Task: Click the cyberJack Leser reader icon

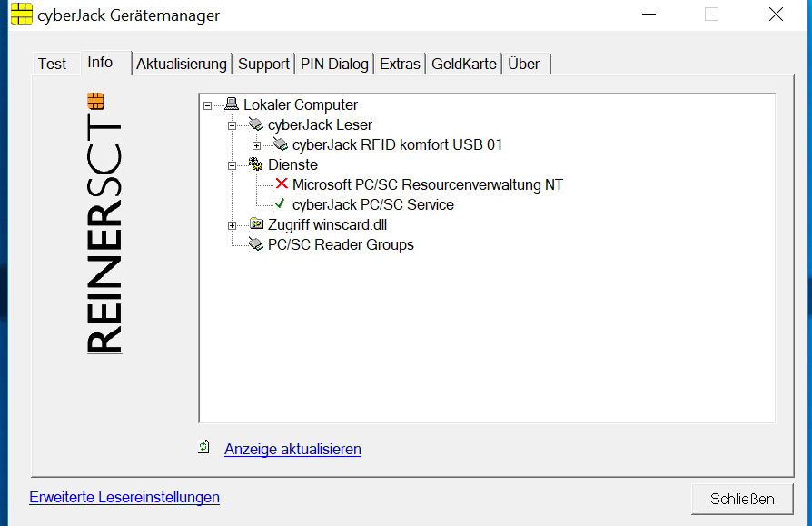Action: pos(256,124)
